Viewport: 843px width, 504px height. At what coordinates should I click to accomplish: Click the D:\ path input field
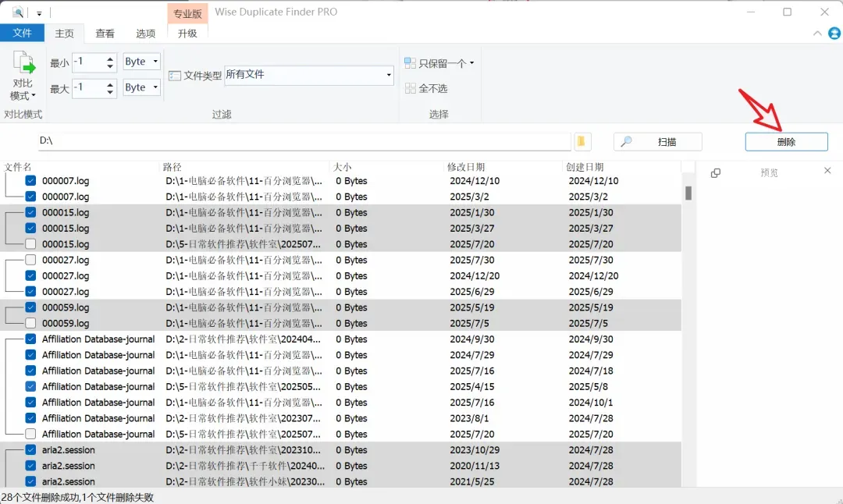(304, 141)
